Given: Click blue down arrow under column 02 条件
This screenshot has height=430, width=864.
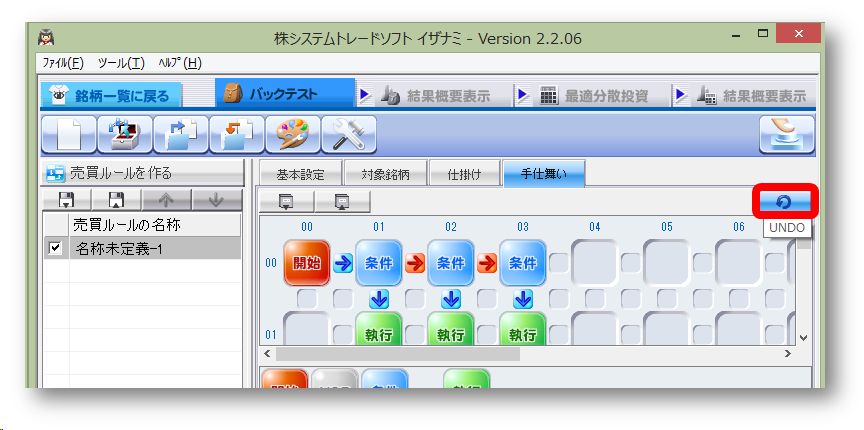Looking at the screenshot, I should coord(451,299).
